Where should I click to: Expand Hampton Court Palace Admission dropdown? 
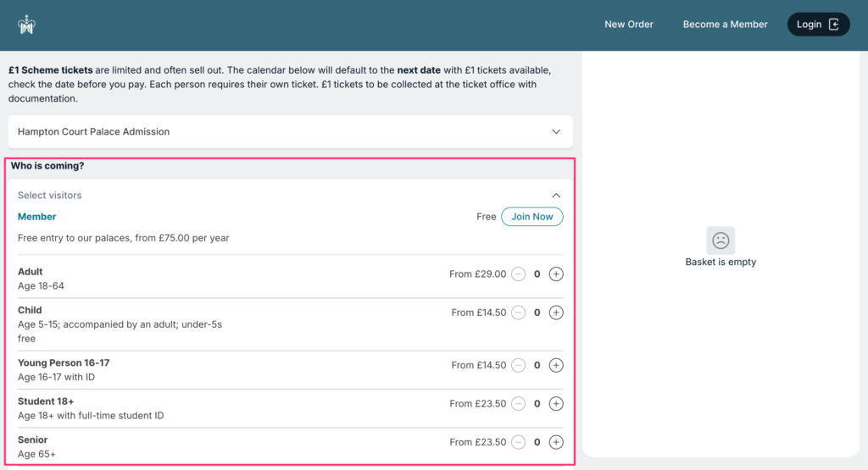(x=290, y=131)
